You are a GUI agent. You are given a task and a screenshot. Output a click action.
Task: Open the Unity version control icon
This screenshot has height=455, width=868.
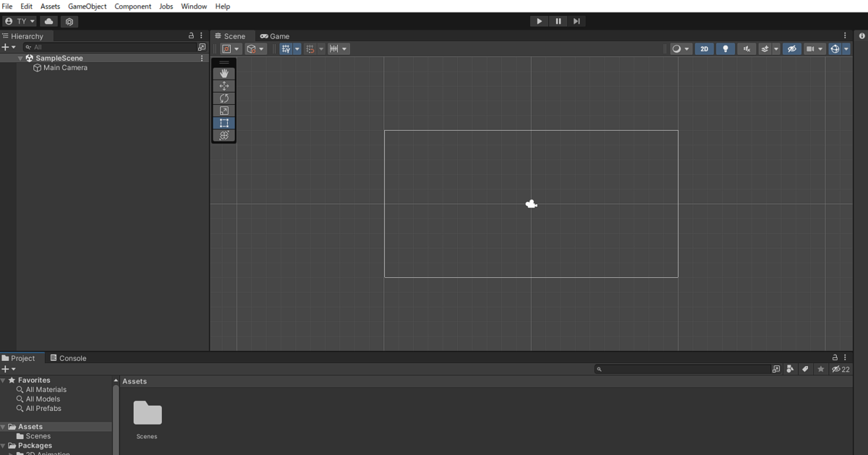click(69, 21)
